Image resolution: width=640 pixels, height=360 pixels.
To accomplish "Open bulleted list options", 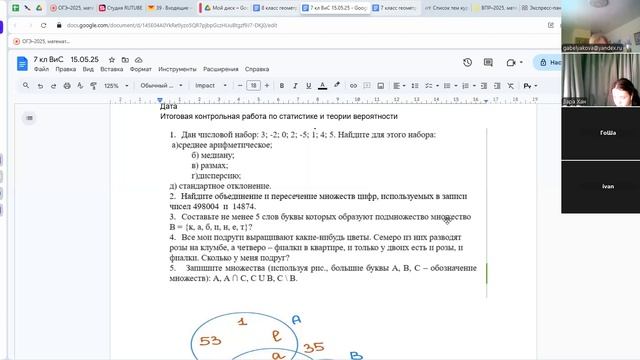I will pyautogui.click(x=450, y=86).
